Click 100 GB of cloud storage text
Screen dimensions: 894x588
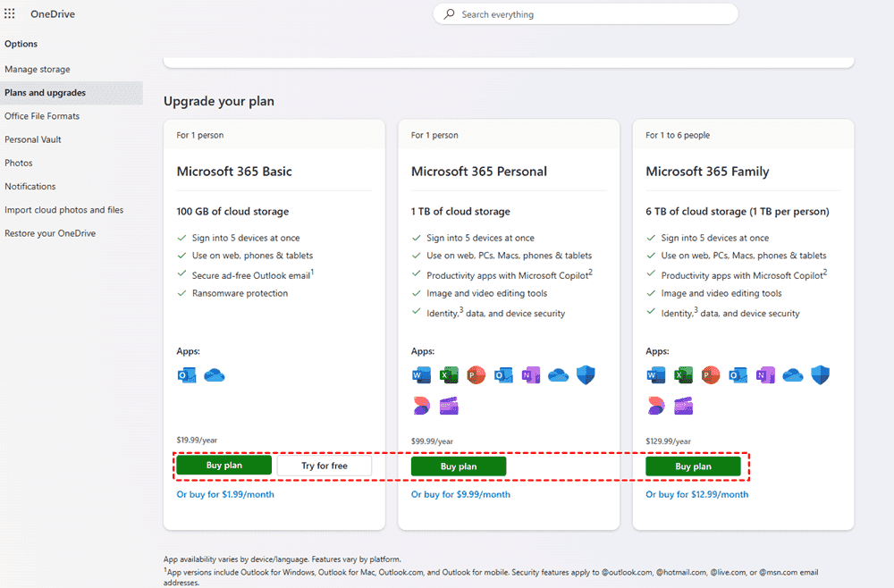point(232,211)
